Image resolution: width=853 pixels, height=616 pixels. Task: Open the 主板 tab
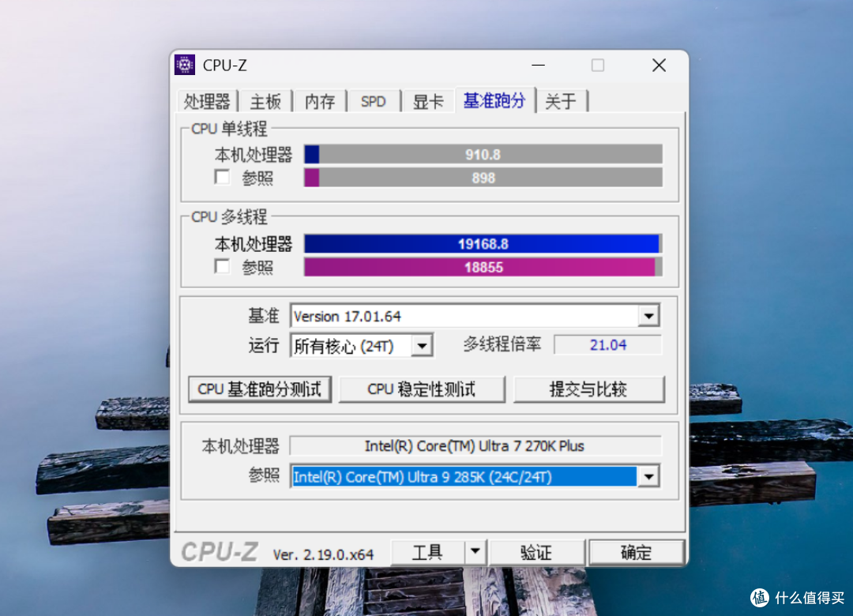(265, 101)
